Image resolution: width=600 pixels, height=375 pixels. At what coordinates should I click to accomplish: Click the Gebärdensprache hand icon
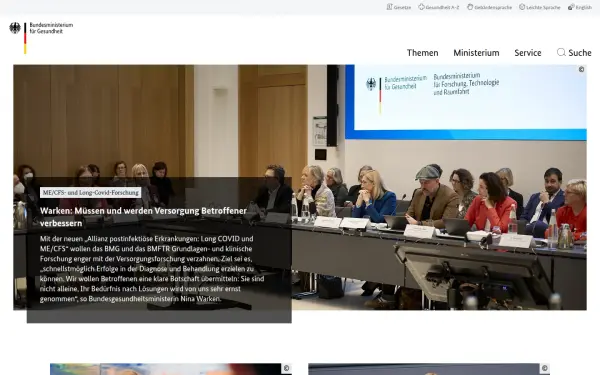click(x=470, y=7)
